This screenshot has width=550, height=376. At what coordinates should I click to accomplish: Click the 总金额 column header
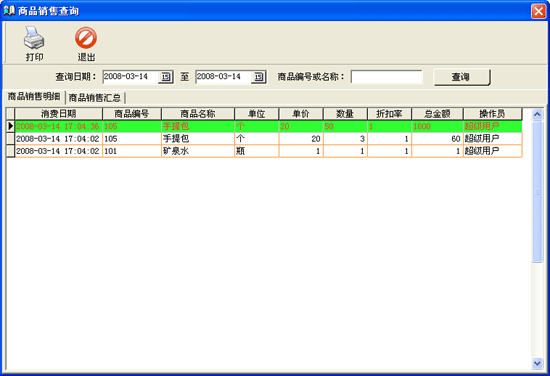(437, 114)
